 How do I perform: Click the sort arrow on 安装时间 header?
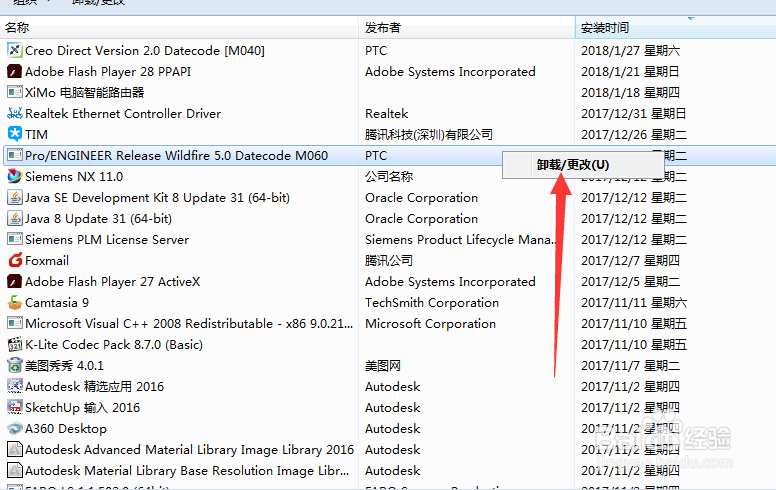(691, 19)
